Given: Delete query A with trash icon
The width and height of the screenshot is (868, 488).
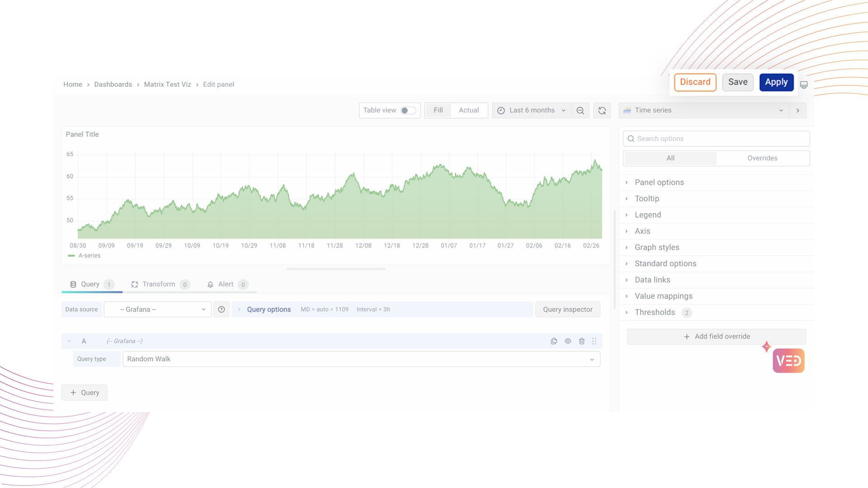Looking at the screenshot, I should [x=582, y=341].
